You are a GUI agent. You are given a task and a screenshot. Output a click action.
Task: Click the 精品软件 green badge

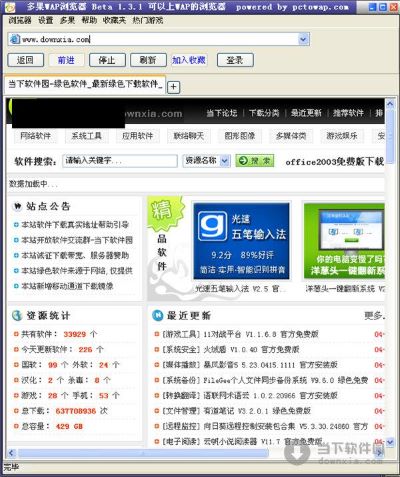click(x=165, y=214)
